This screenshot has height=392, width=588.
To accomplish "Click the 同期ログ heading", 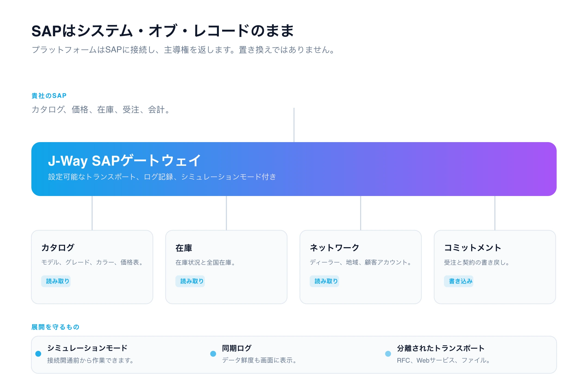I will (x=237, y=348).
